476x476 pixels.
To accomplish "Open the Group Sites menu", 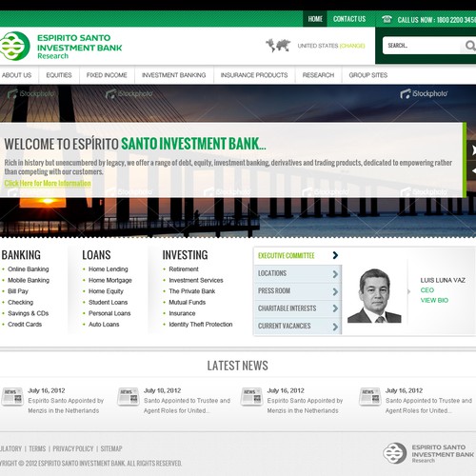I will (368, 75).
